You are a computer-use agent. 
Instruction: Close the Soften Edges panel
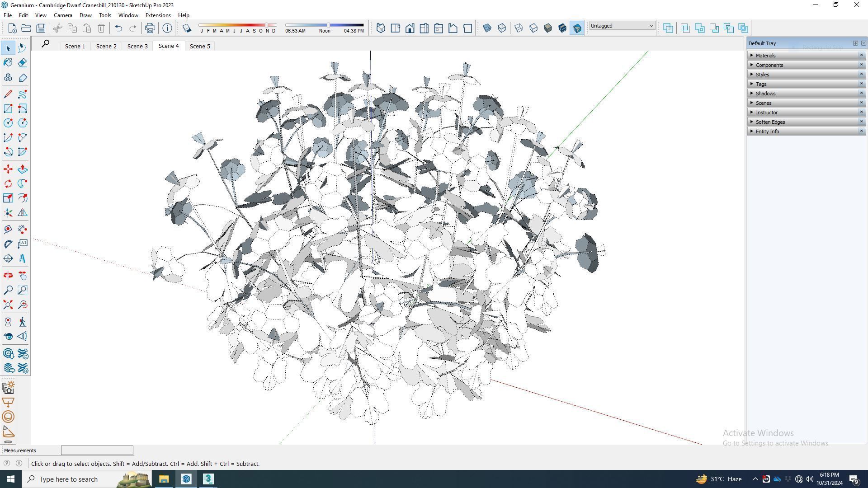(861, 122)
